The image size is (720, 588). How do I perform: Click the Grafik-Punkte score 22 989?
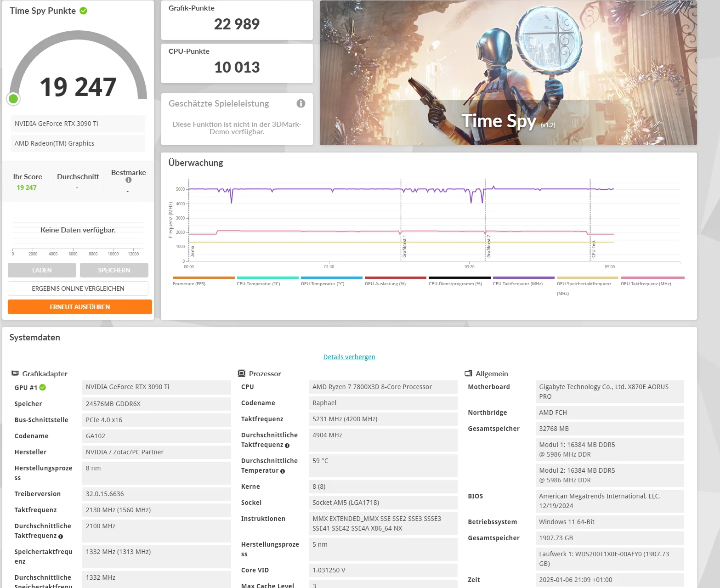[237, 24]
